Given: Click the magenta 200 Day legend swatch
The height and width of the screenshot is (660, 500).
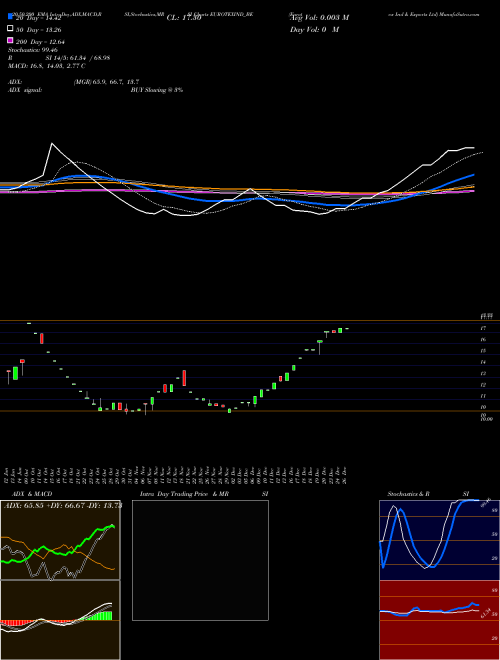Looking at the screenshot, I should point(11,41).
